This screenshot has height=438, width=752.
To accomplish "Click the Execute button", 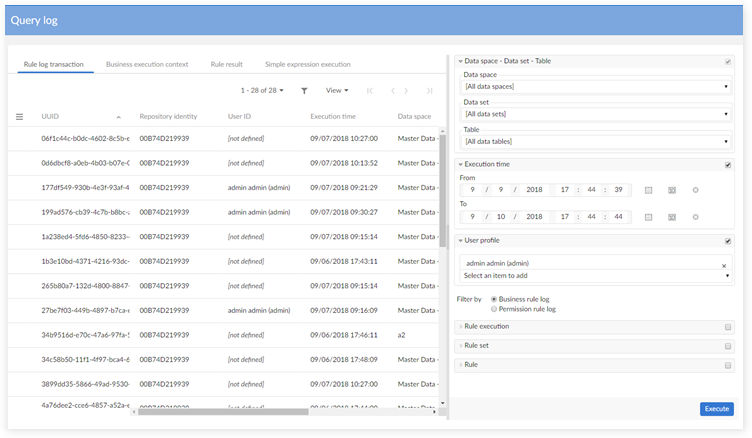I will point(717,409).
